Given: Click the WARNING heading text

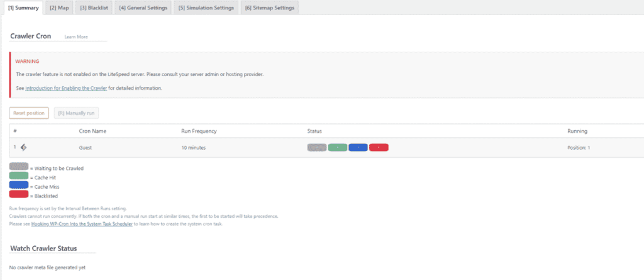Looking at the screenshot, I should (x=27, y=61).
